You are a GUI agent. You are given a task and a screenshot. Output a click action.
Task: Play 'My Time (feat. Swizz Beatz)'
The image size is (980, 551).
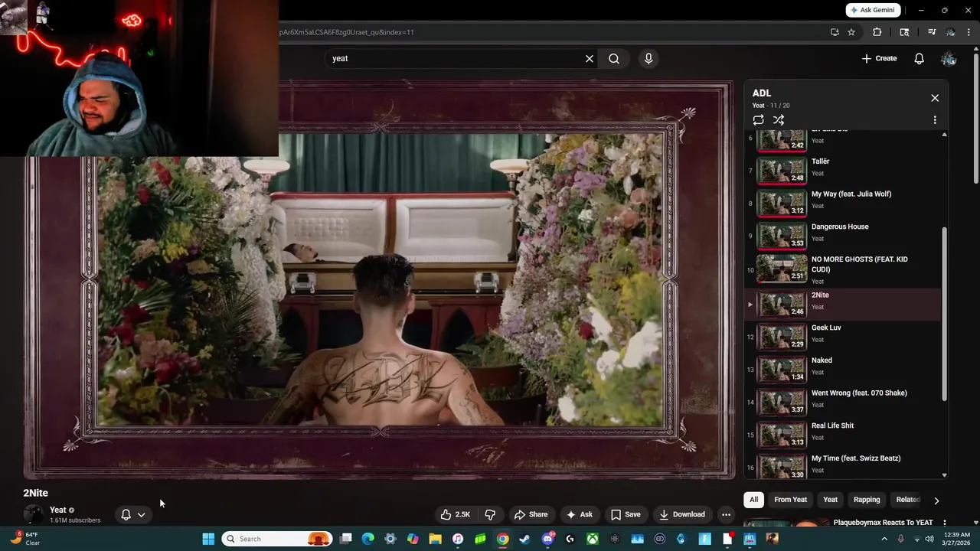pyautogui.click(x=842, y=465)
